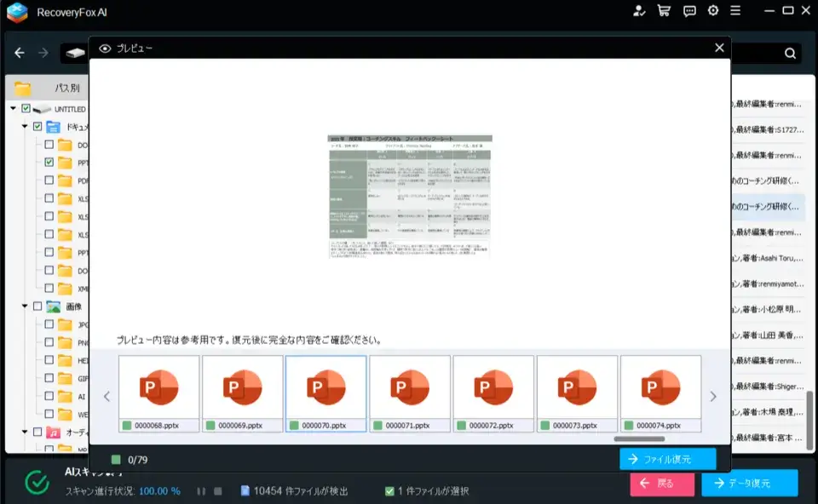Screen dimensions: 818x504
Task: Toggle green checkbox for 0000070.pptx
Action: coord(294,426)
